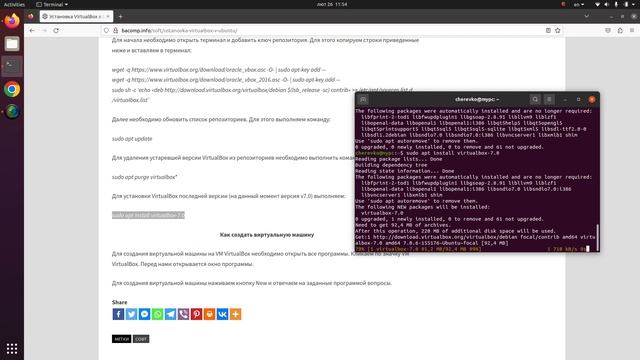Open the terminal hamburger menu
Image resolution: width=640 pixels, height=360 pixels.
point(549,99)
